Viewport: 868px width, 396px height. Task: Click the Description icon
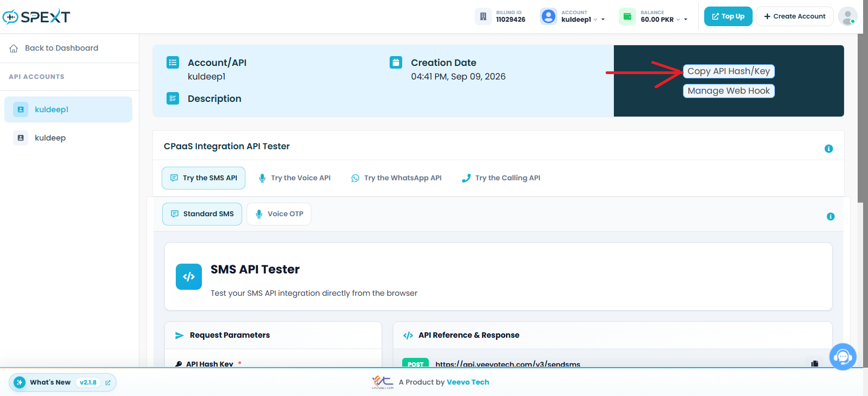(173, 98)
